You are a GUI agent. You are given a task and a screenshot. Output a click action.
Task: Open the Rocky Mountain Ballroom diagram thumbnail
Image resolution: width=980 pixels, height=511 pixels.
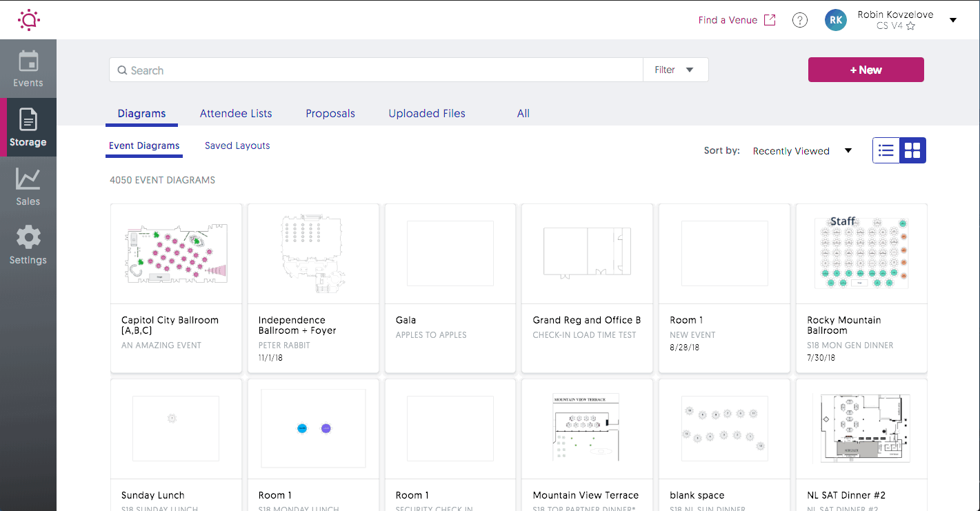(x=861, y=253)
